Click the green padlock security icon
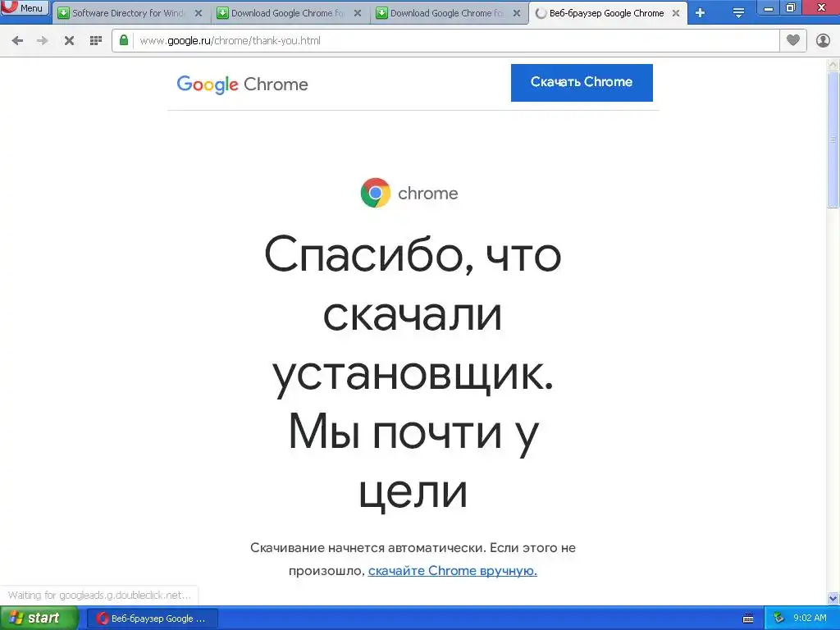 [x=124, y=40]
